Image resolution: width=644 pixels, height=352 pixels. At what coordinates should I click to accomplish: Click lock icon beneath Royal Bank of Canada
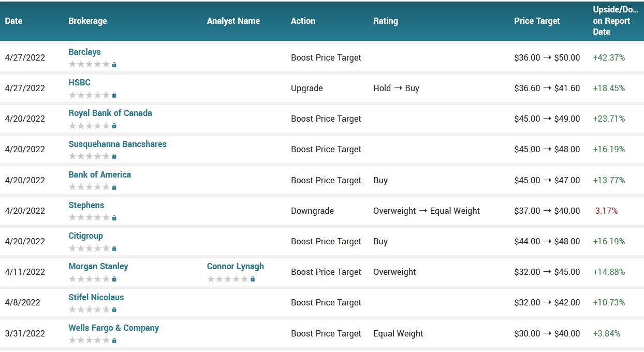(x=114, y=126)
